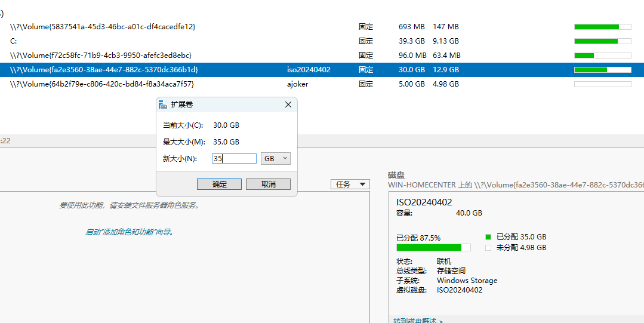Click the 9.13 GB free space value
This screenshot has height=323, width=644.
[446, 41]
